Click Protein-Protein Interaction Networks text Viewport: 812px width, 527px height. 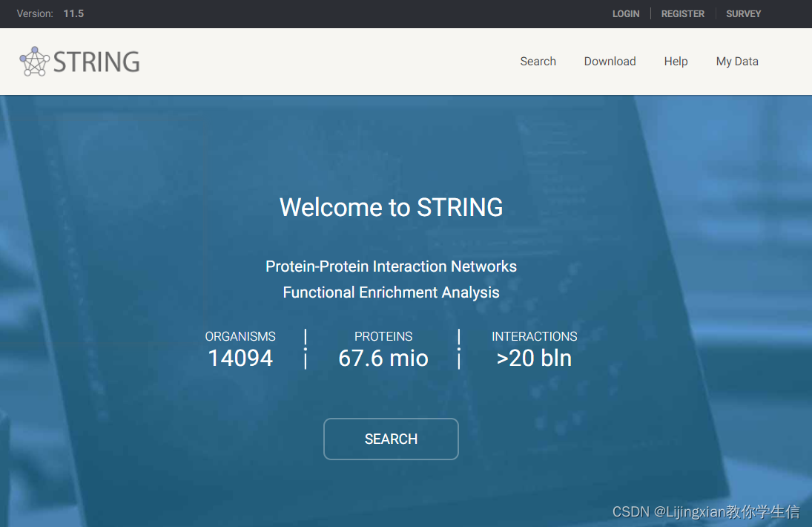pos(391,266)
